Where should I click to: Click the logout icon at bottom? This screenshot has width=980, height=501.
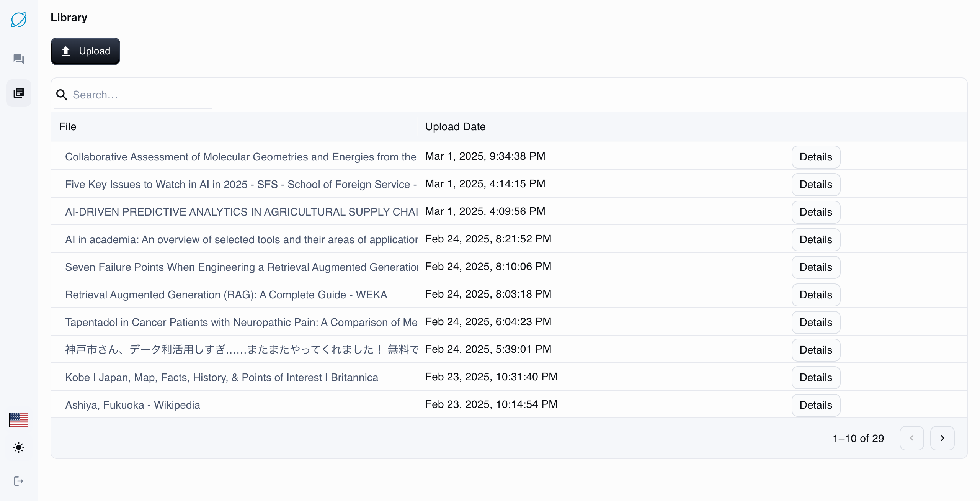click(x=18, y=481)
